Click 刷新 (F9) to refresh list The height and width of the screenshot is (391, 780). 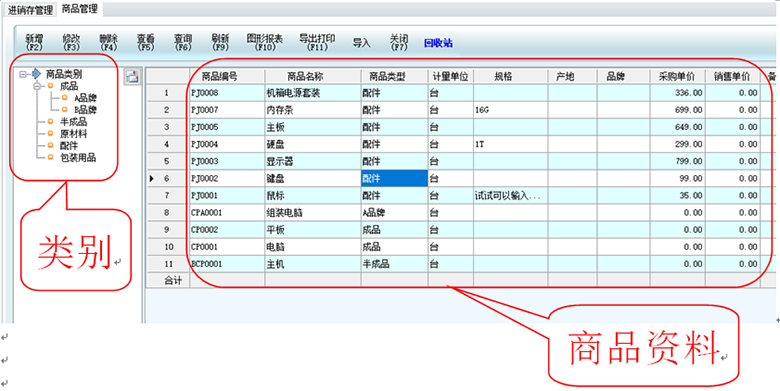(220, 43)
